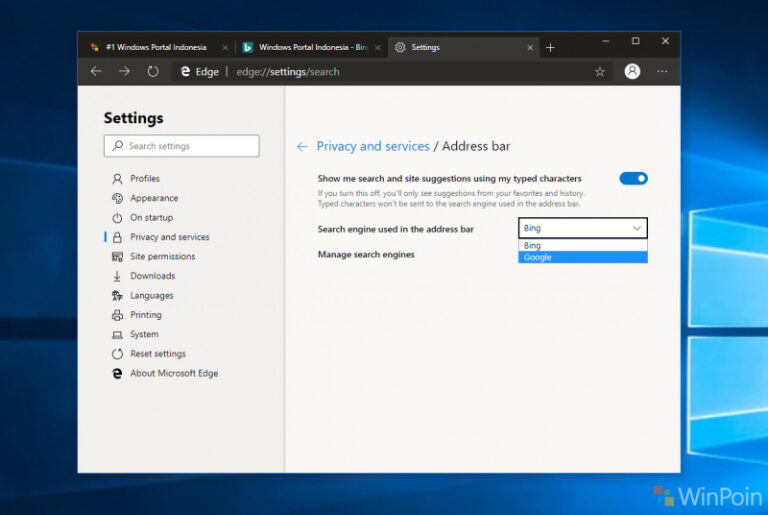Image resolution: width=768 pixels, height=515 pixels.
Task: Click the Privacy and services lock icon
Action: click(117, 237)
